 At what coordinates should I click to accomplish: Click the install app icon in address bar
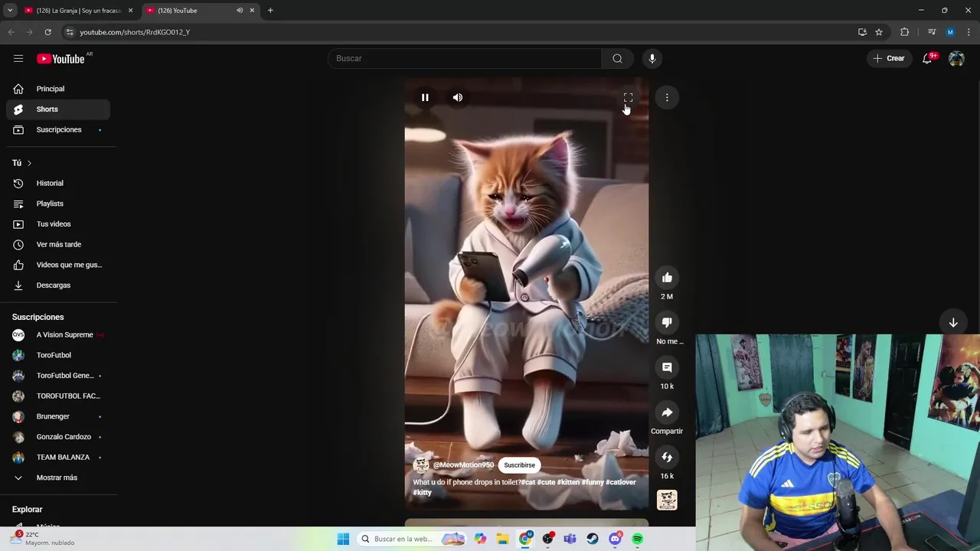click(862, 32)
